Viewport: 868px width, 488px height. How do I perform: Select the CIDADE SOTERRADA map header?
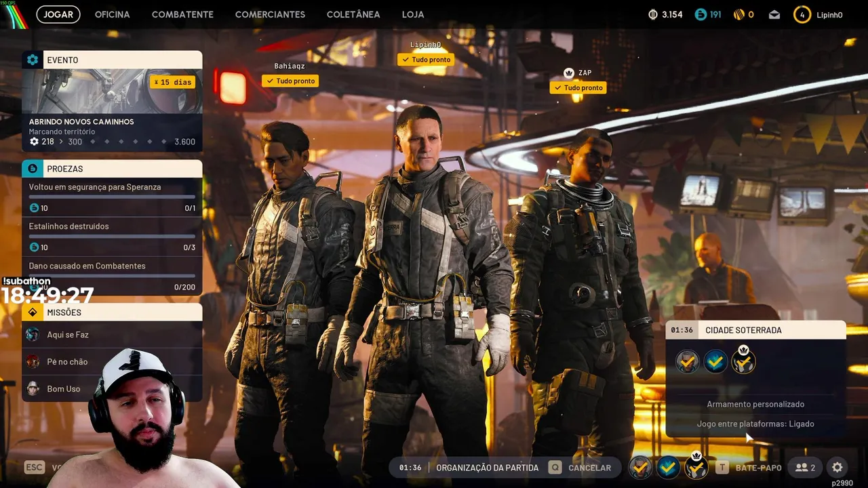tap(755, 330)
